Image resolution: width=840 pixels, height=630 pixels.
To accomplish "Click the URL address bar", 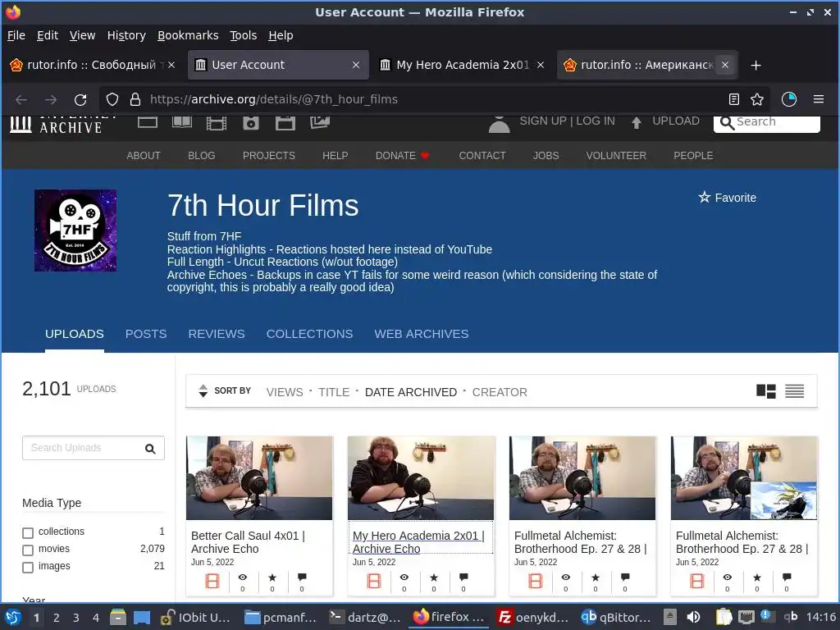I will [434, 99].
